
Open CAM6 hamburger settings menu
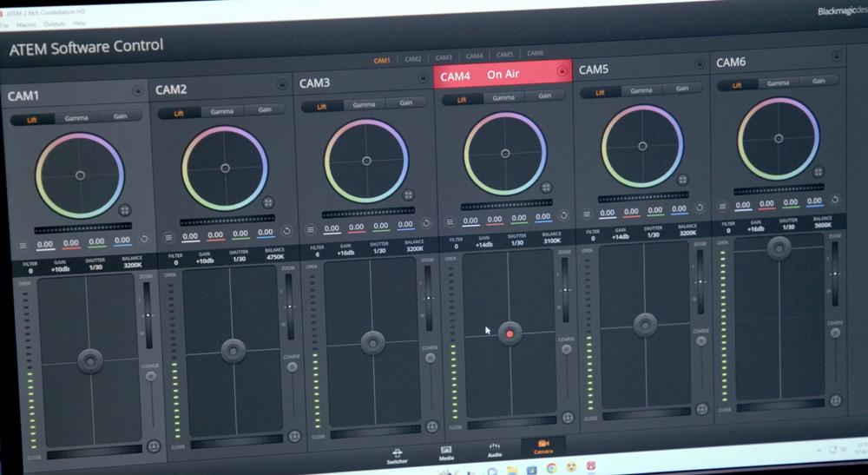tap(722, 207)
